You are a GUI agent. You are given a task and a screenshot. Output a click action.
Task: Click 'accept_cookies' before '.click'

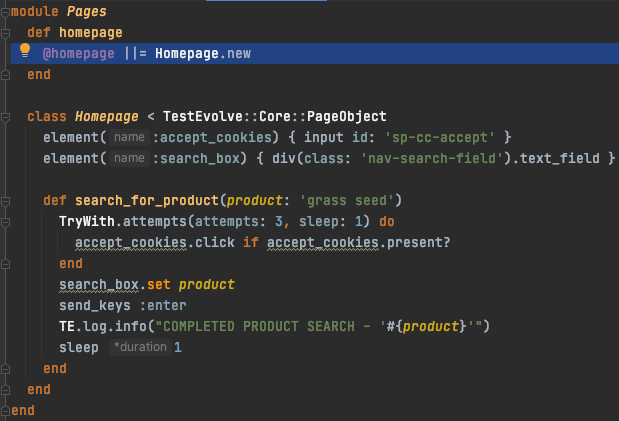131,242
